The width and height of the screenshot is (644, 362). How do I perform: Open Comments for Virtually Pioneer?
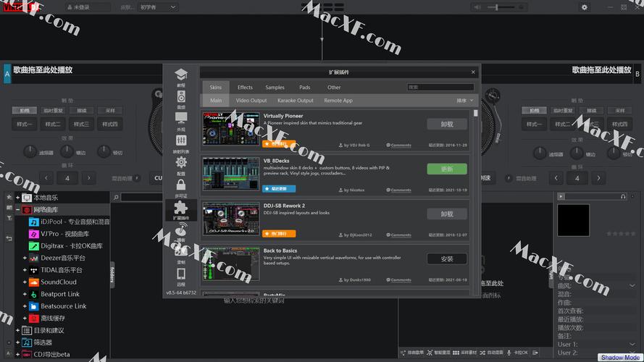coord(399,146)
